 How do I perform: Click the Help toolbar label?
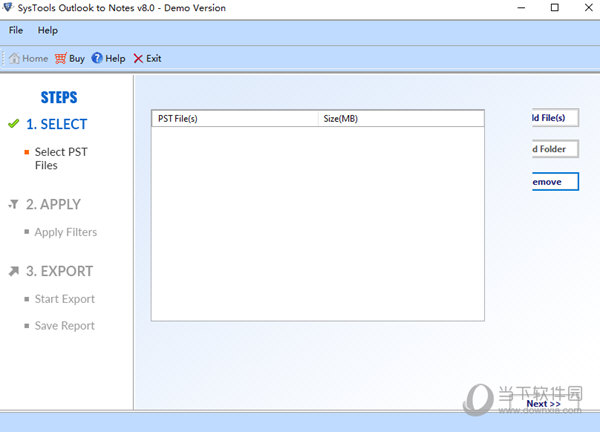pyautogui.click(x=115, y=59)
